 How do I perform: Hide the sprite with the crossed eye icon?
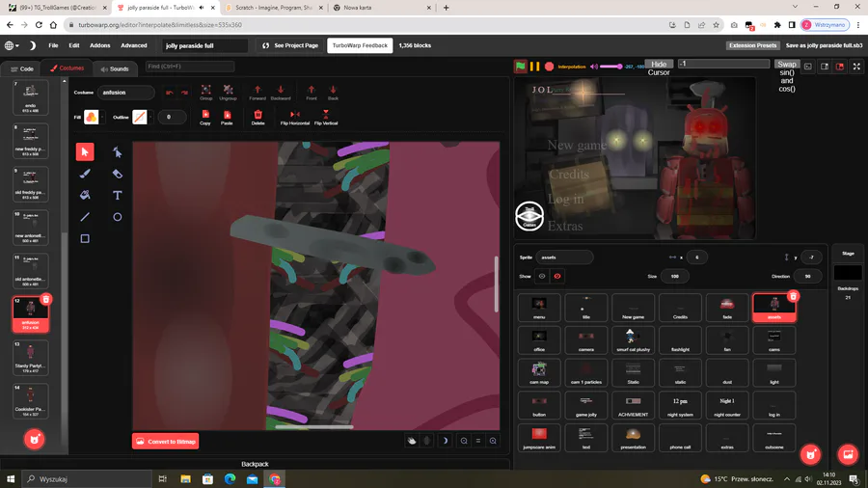(x=557, y=276)
